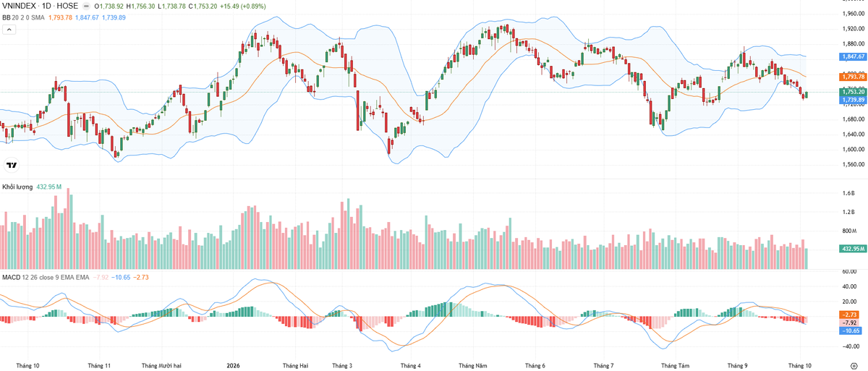Click the −40.00 MACD scale label
Screen dimensions: 868x371
click(x=851, y=346)
